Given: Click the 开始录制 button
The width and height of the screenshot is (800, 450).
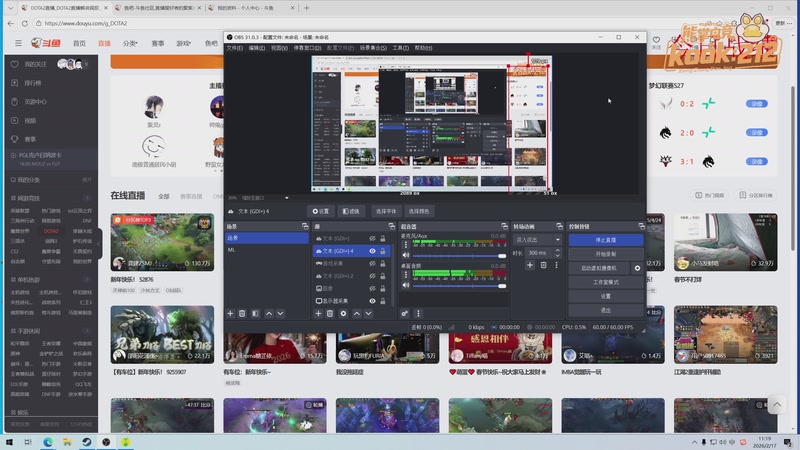Looking at the screenshot, I should [x=605, y=254].
